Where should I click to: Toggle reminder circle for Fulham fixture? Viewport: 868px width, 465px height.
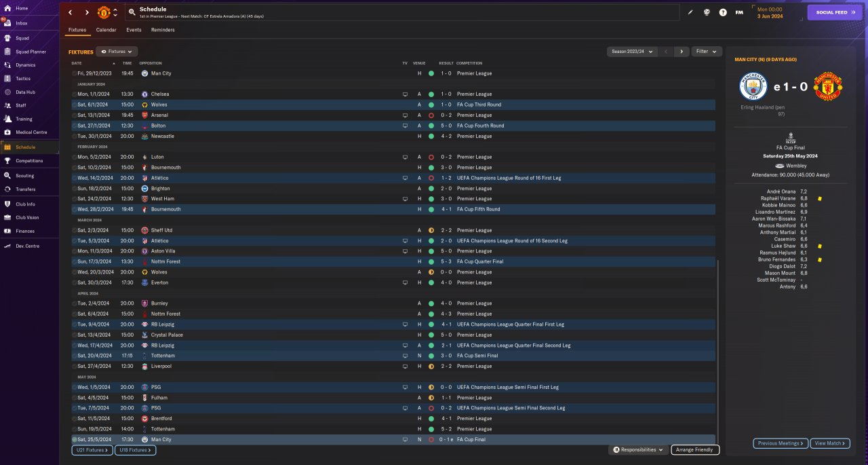(x=75, y=398)
